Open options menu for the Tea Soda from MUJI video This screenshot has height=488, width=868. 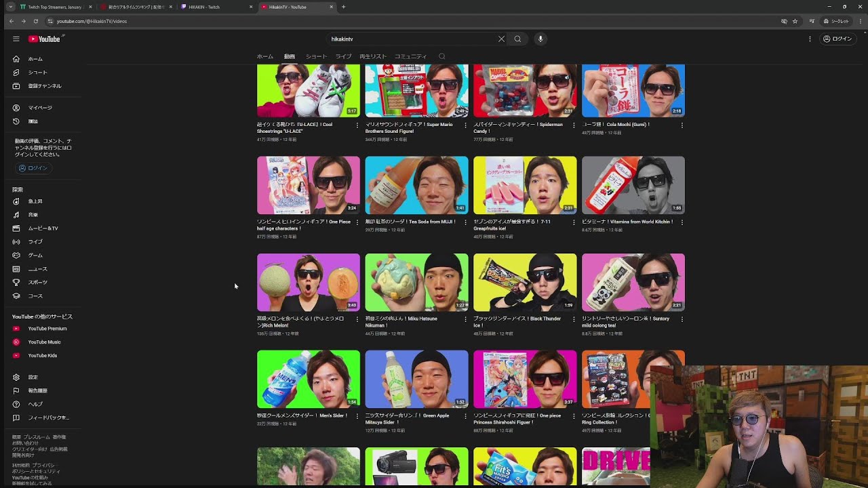tap(465, 222)
